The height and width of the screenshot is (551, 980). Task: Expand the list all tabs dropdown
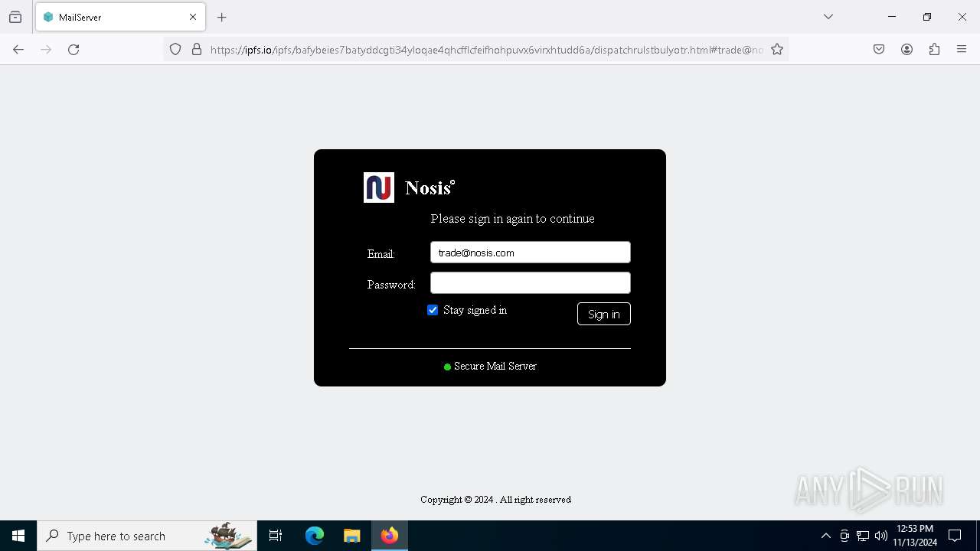tap(828, 17)
